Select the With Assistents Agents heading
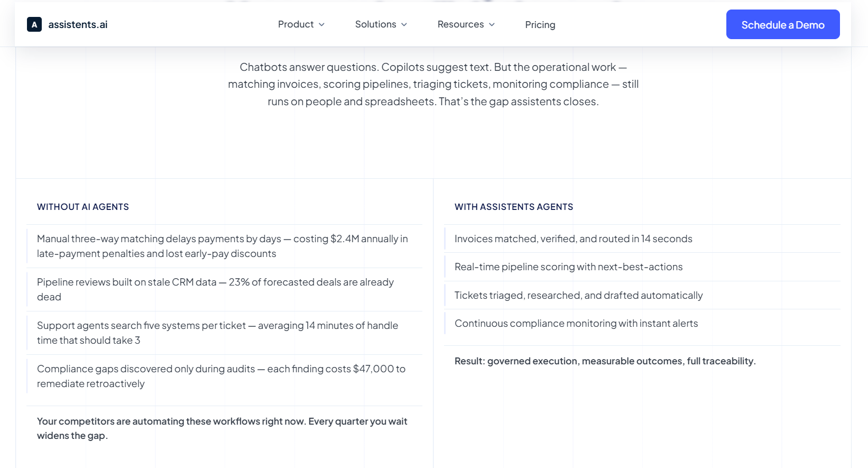 [x=514, y=207]
